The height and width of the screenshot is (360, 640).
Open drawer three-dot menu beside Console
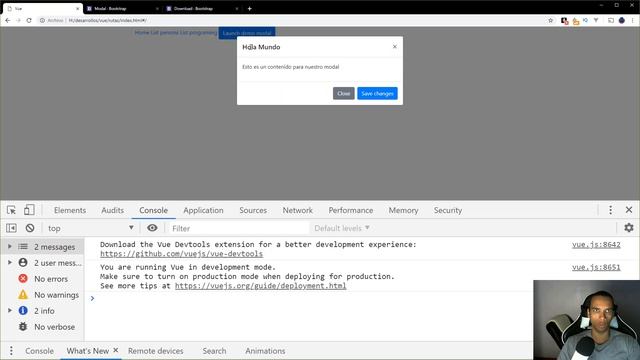tap(11, 351)
